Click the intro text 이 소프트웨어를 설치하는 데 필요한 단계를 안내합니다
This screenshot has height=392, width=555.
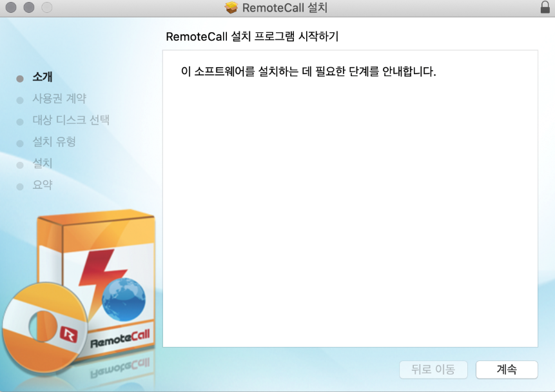point(308,72)
